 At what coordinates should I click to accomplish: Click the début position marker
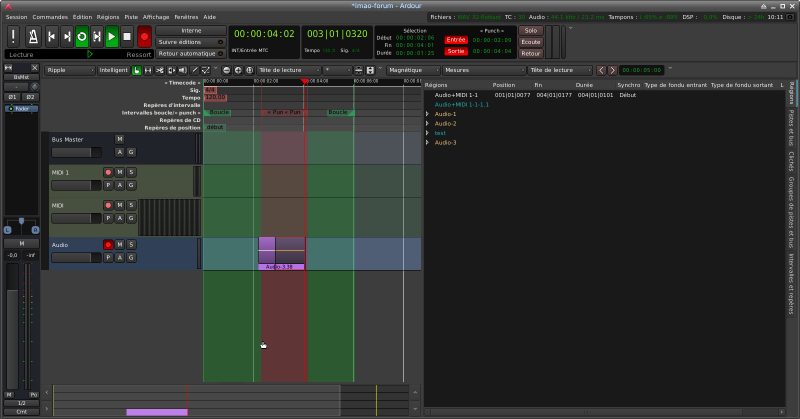pos(214,127)
